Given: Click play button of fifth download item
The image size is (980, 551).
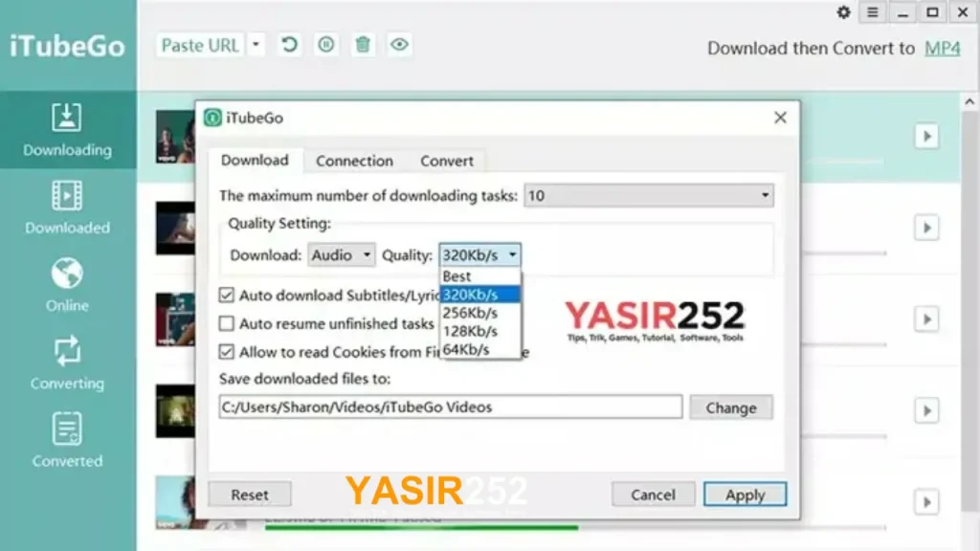Looking at the screenshot, I should tap(926, 502).
